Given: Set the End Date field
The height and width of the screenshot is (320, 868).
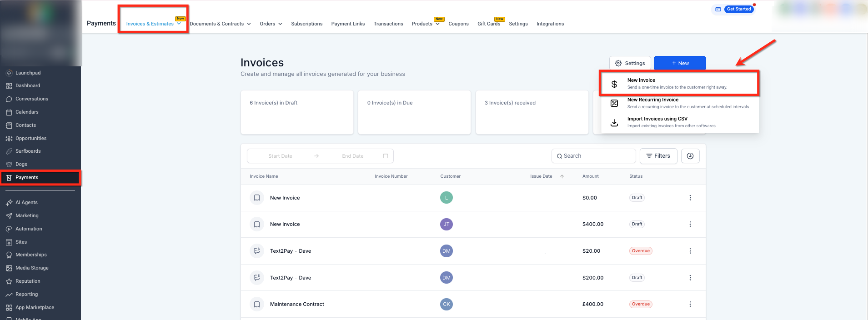Looking at the screenshot, I should [x=352, y=156].
